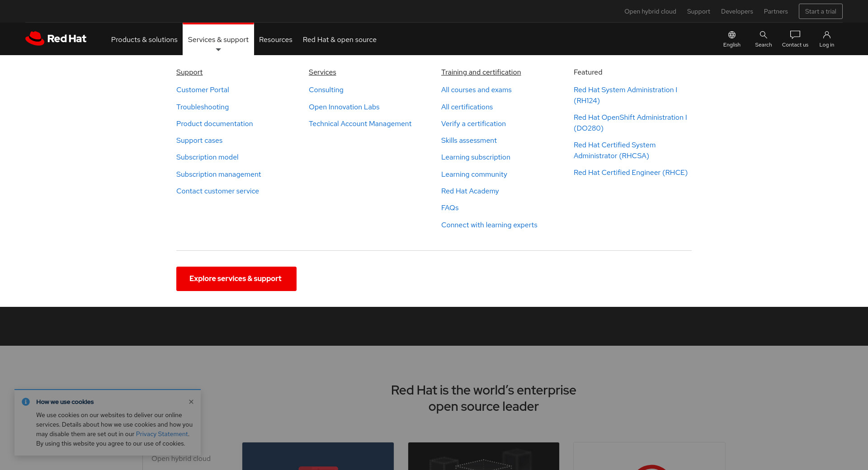Click the Red Hat logo
868x470 pixels.
point(56,39)
